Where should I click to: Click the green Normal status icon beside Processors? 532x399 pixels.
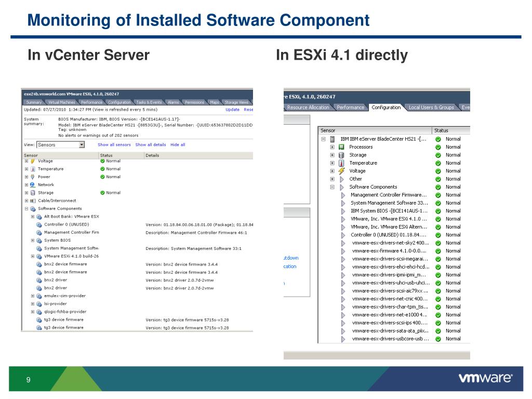coord(438,147)
